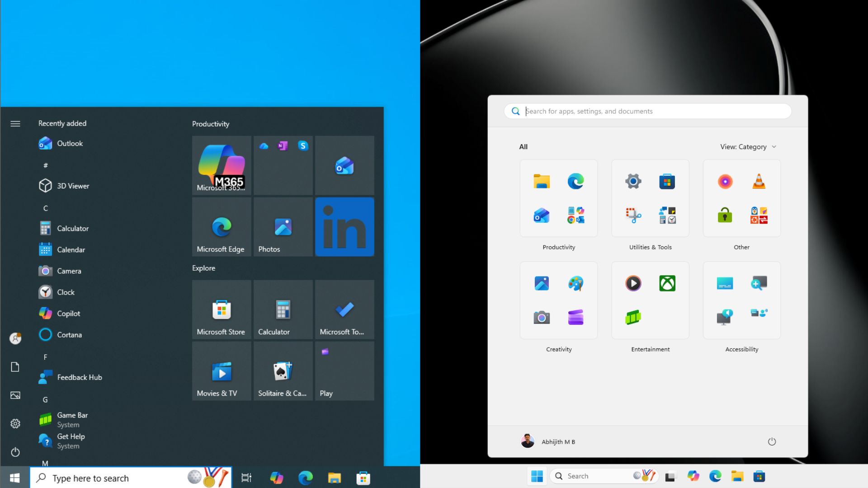Click the Microsoft 365 tile
The height and width of the screenshot is (488, 868).
[x=222, y=165]
